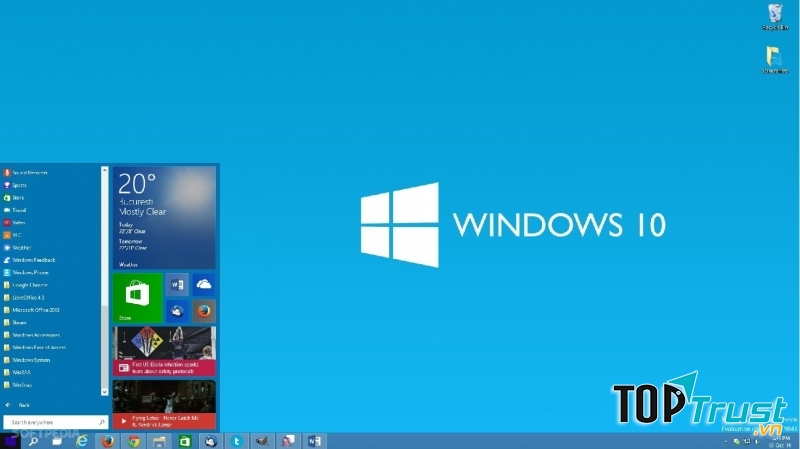Viewport: 800px width, 449px height.
Task: Open Thunderbird from the taskbar
Action: pyautogui.click(x=211, y=441)
